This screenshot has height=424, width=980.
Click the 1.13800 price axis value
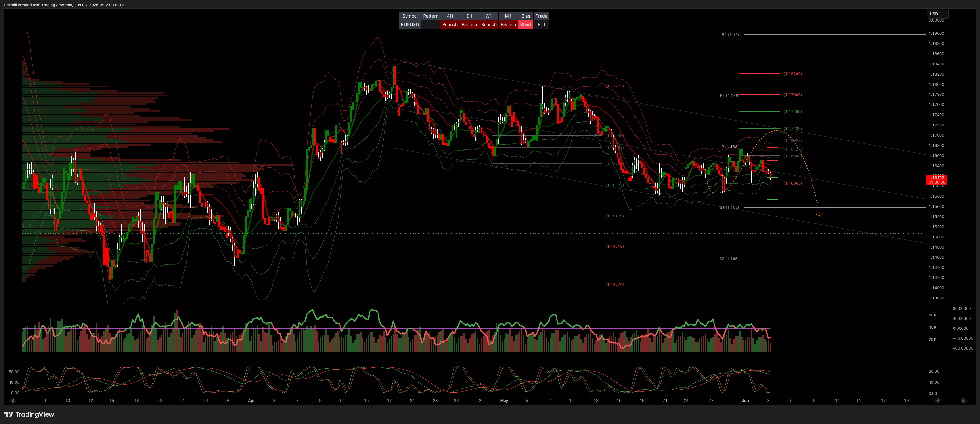936,298
